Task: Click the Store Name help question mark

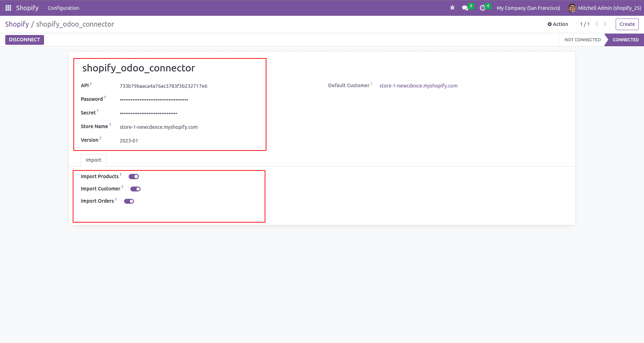Action: click(110, 125)
